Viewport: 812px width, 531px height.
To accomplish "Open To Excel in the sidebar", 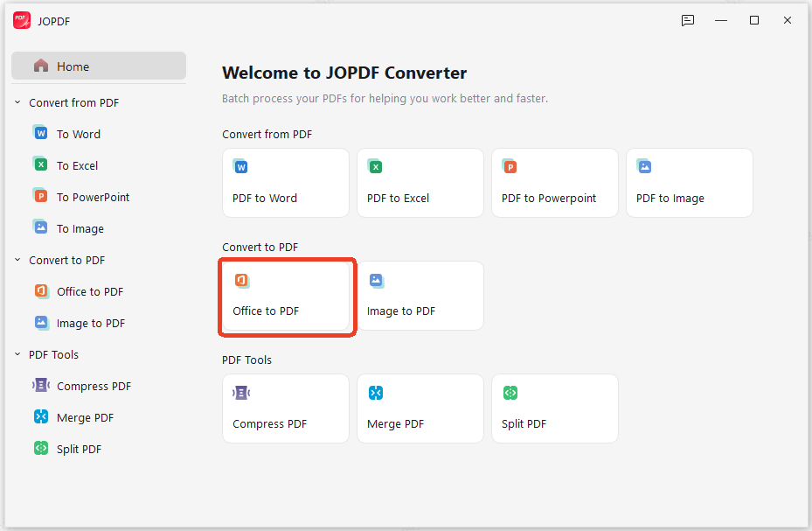I will click(77, 166).
